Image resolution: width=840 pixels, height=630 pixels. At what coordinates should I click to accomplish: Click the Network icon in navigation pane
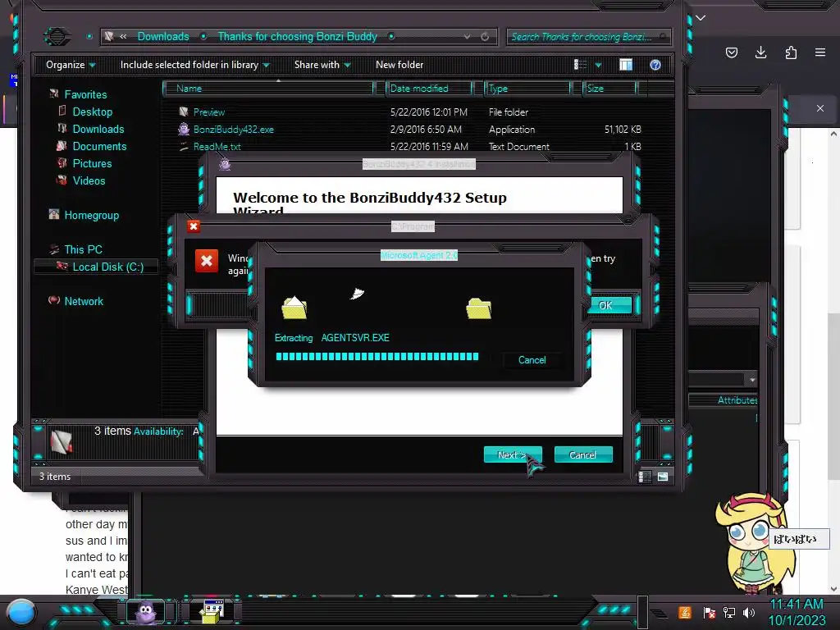(x=54, y=300)
